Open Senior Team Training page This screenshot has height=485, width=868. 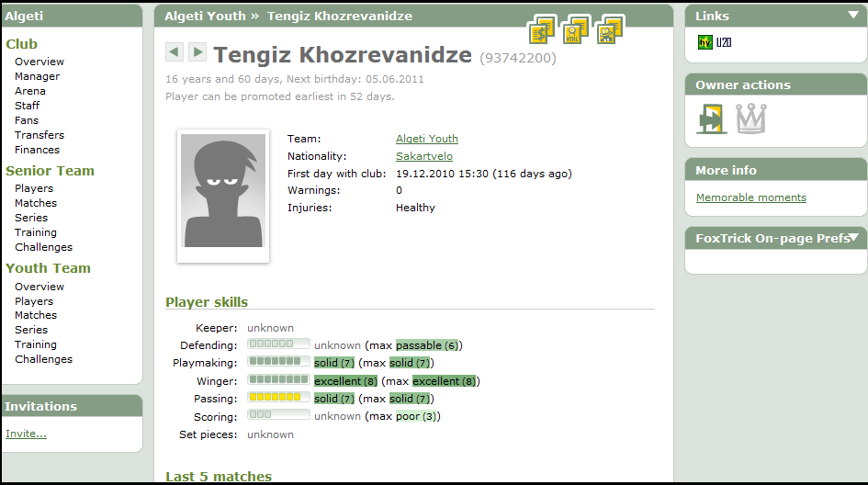click(36, 232)
